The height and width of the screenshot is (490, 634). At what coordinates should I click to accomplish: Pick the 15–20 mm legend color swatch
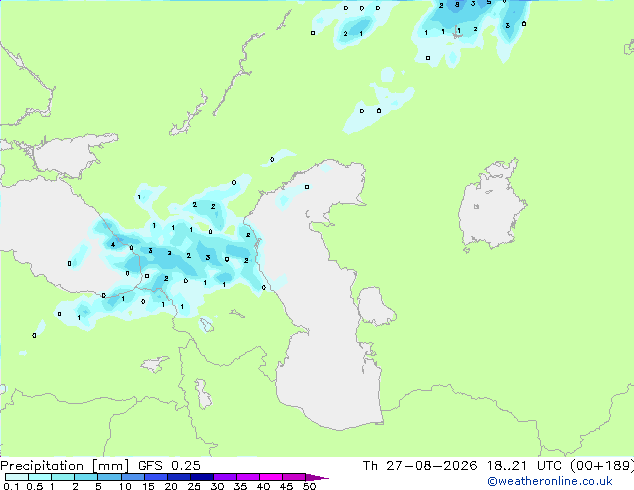(x=156, y=477)
